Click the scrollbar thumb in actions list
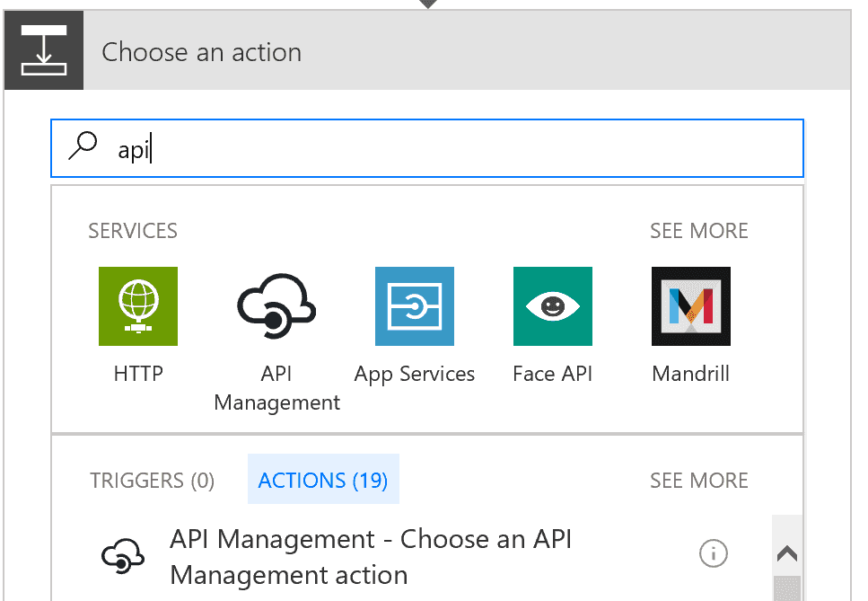Screen dimensions: 868x601 [x=786, y=588]
